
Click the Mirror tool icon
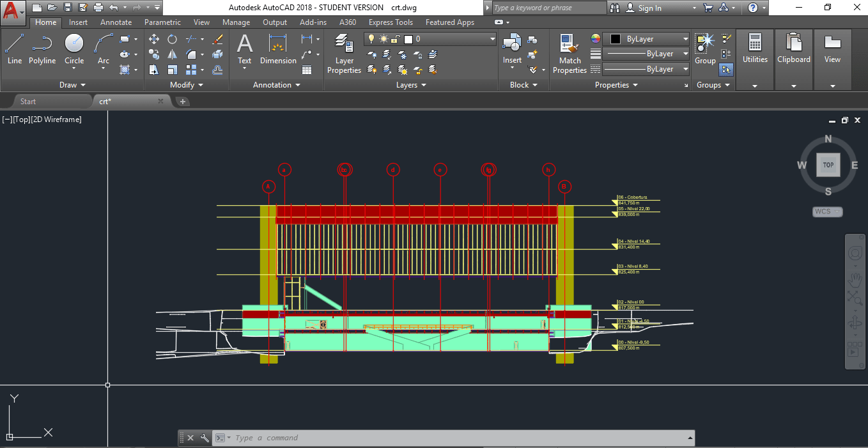click(172, 54)
